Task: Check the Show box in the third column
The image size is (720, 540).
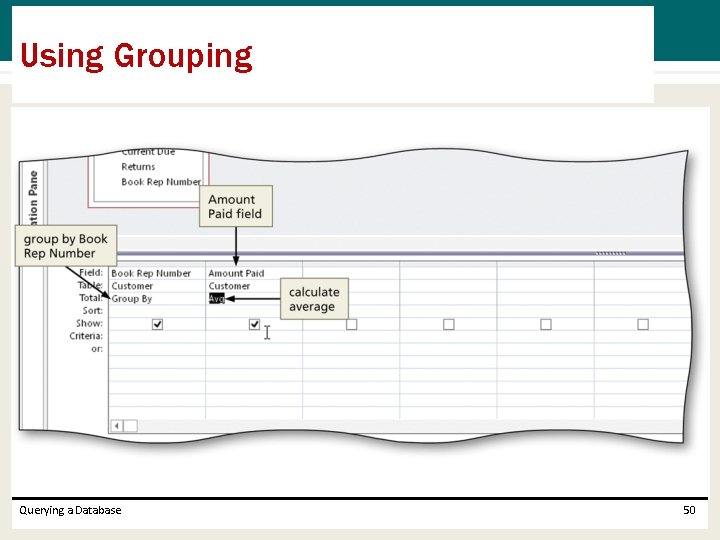Action: (x=351, y=324)
